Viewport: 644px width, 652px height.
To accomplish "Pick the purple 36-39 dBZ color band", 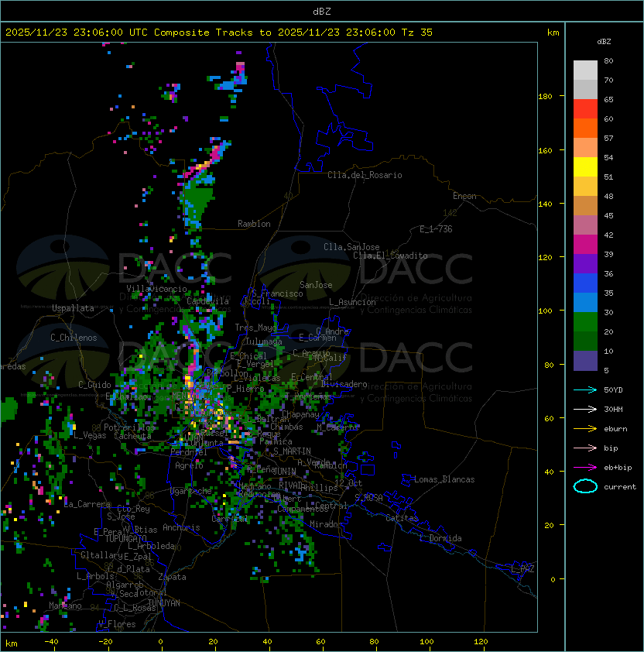I will click(585, 264).
